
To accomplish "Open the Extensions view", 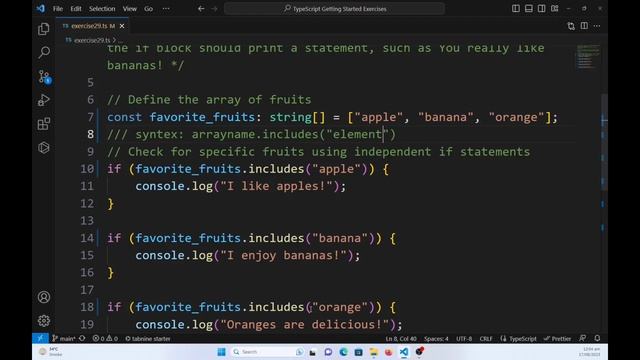I will click(44, 124).
